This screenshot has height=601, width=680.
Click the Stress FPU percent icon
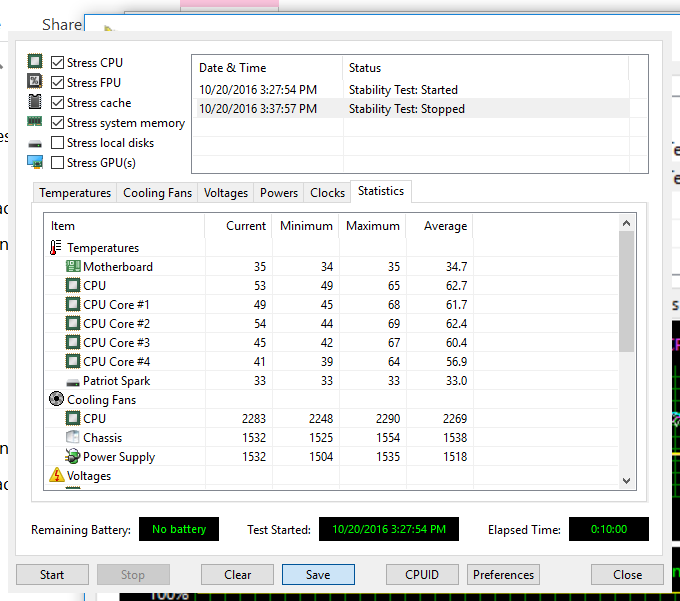pyautogui.click(x=35, y=81)
